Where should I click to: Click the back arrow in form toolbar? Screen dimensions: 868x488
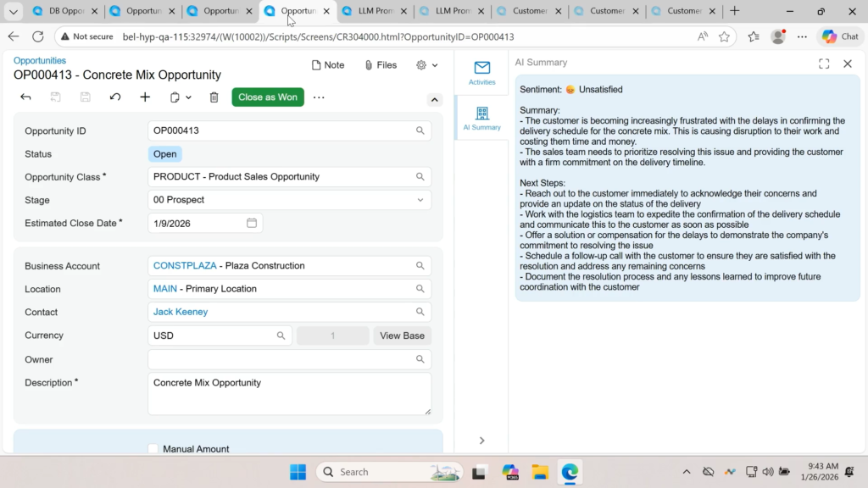pyautogui.click(x=25, y=97)
